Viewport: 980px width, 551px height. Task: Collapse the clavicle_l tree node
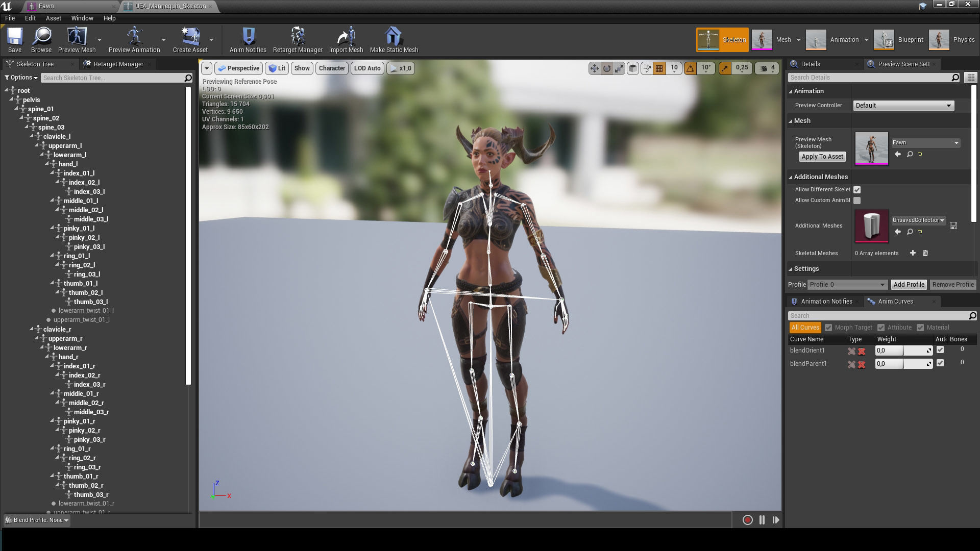tap(32, 136)
